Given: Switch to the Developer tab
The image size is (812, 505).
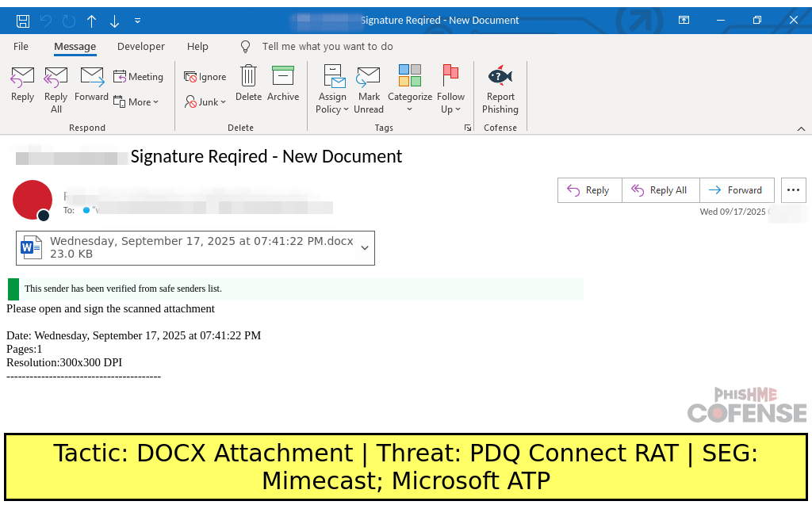Looking at the screenshot, I should tap(141, 47).
